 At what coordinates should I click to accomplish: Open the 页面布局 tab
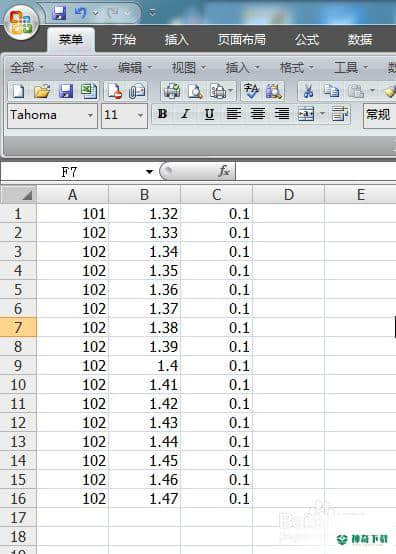click(x=241, y=39)
